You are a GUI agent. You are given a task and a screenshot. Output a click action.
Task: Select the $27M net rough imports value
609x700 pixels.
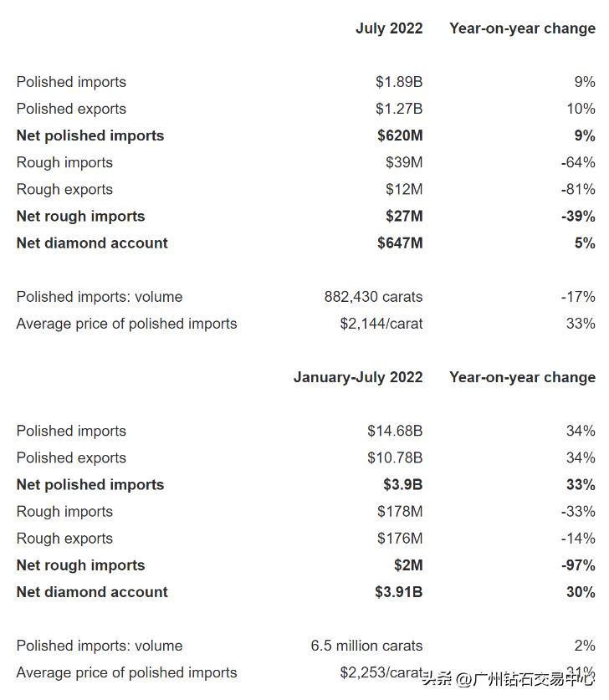pos(404,216)
